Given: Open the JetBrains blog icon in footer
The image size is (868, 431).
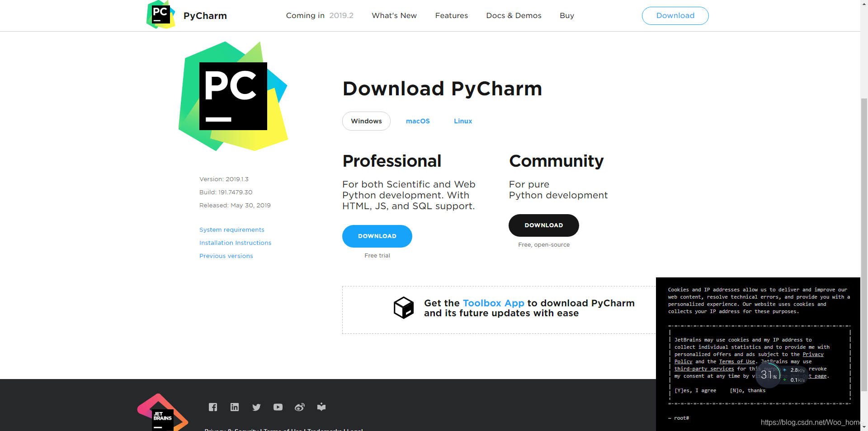Looking at the screenshot, I should point(321,407).
